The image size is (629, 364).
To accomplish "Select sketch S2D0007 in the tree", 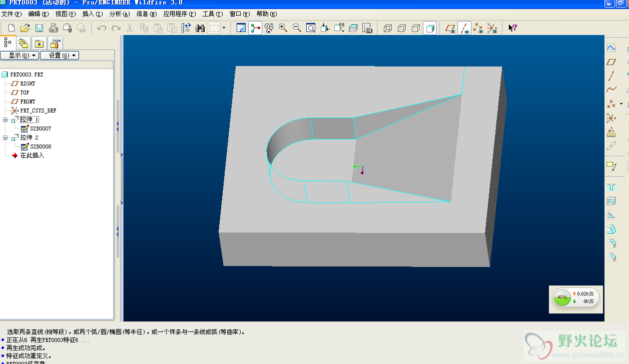I will (41, 128).
